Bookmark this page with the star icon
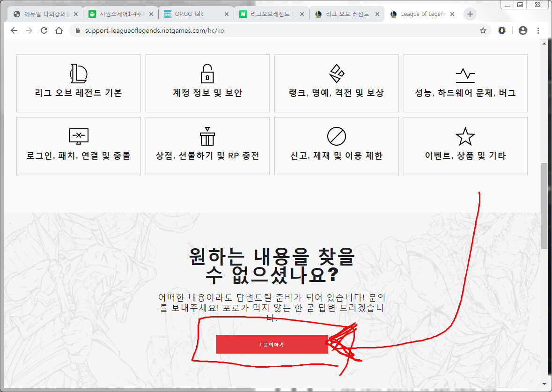The width and height of the screenshot is (552, 392). (x=483, y=30)
